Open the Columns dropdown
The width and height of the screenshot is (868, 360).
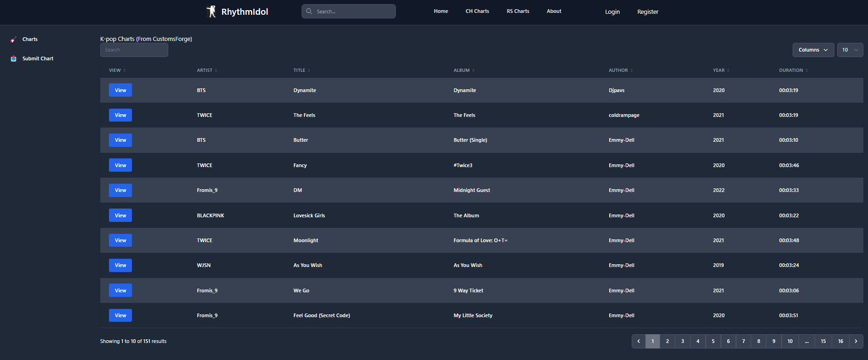coord(813,50)
